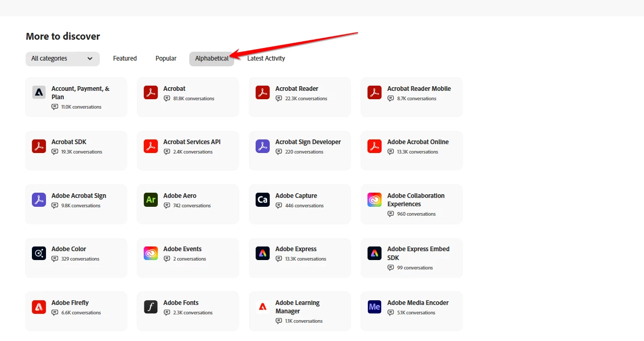Open the Adobe Events title link
The width and height of the screenshot is (644, 341).
pyautogui.click(x=182, y=249)
